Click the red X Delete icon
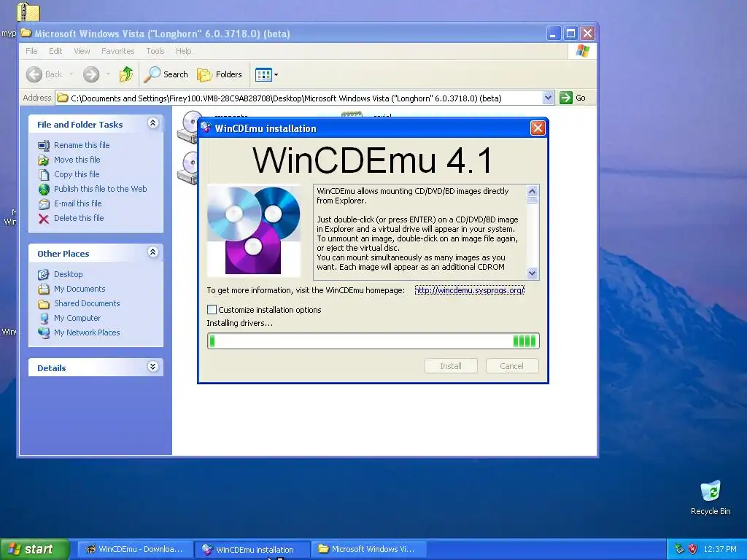This screenshot has height=560, width=747. tap(44, 219)
